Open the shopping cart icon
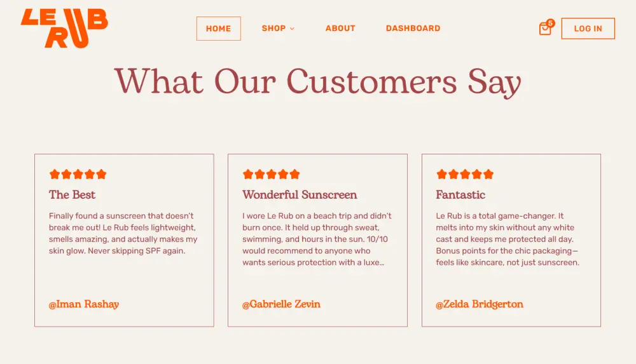Viewport: 636px width, 364px height. coord(544,29)
